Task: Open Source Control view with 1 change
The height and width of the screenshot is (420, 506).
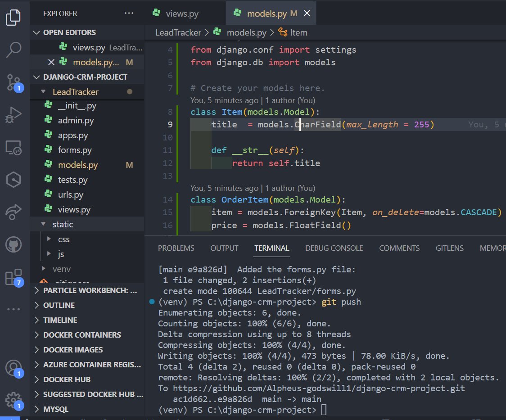Action: coord(14,83)
